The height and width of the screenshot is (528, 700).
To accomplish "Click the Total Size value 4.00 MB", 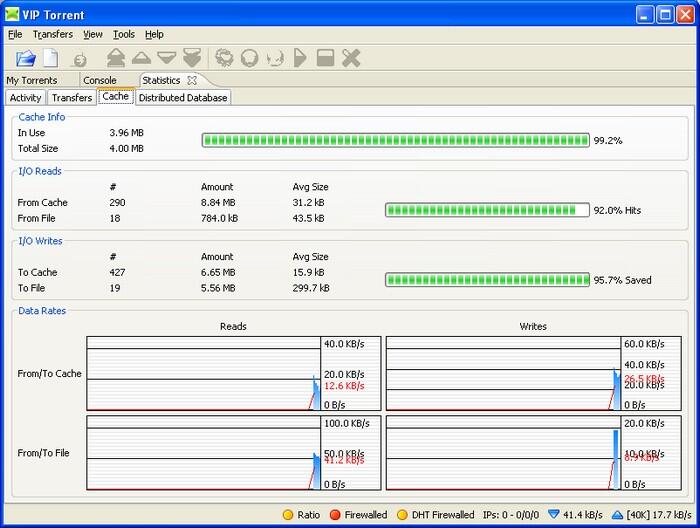I will click(126, 148).
